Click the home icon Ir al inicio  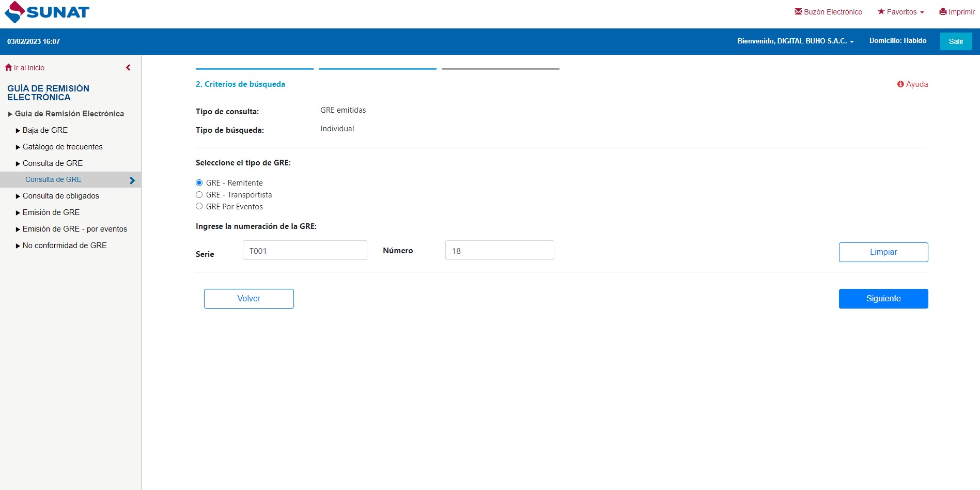pyautogui.click(x=8, y=67)
